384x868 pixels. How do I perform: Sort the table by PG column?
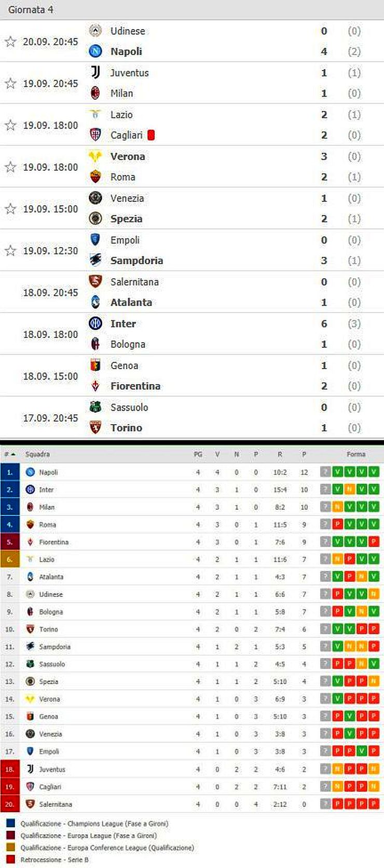[198, 454]
